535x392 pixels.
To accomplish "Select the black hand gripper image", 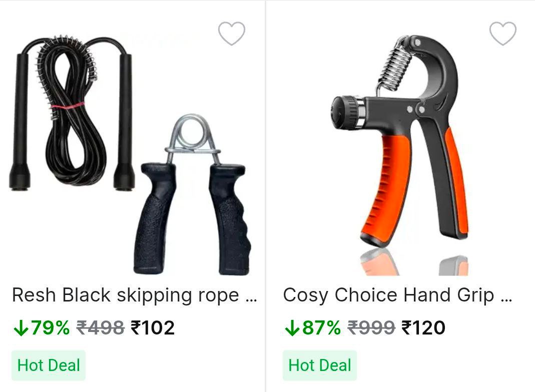I will 193,195.
